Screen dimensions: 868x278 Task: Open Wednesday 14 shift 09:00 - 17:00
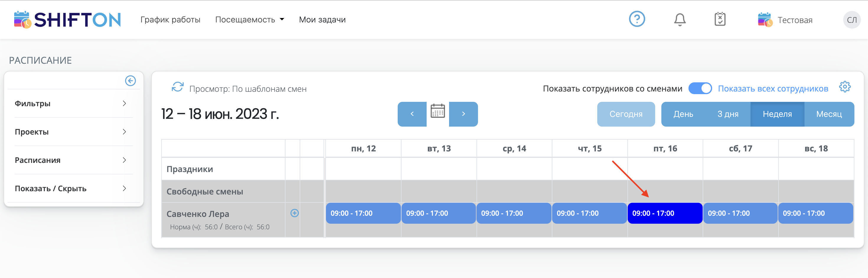tap(514, 213)
